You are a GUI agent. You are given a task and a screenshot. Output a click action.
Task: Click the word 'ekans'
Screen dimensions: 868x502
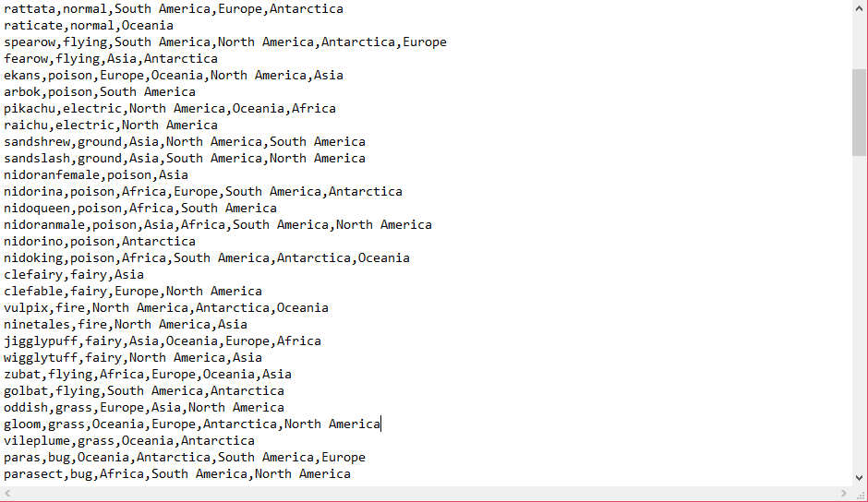22,76
